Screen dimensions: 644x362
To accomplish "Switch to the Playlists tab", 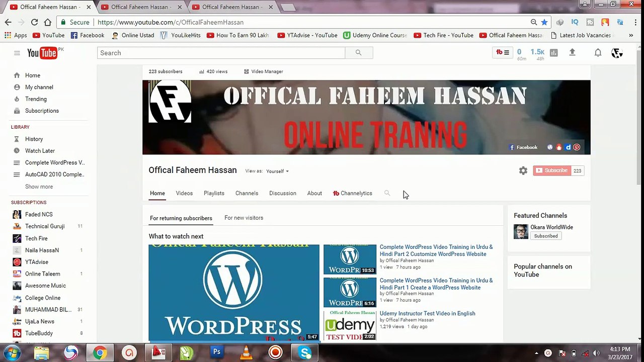I will 214,193.
